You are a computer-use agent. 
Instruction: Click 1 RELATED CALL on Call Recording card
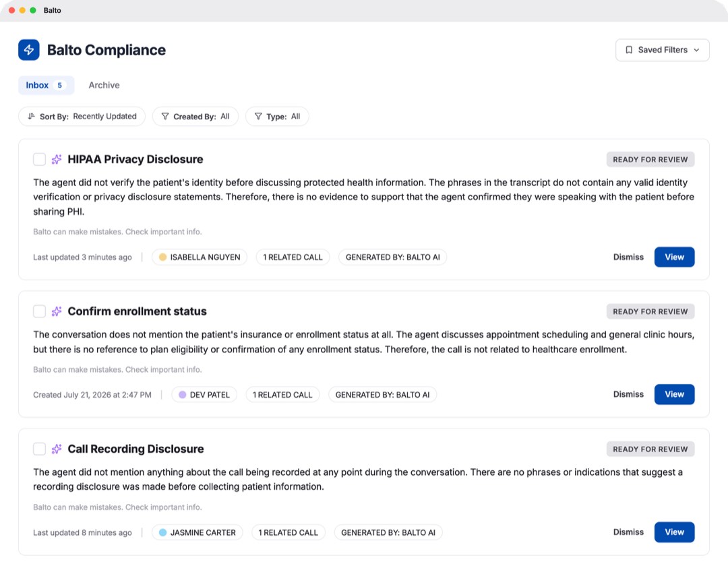(x=289, y=532)
